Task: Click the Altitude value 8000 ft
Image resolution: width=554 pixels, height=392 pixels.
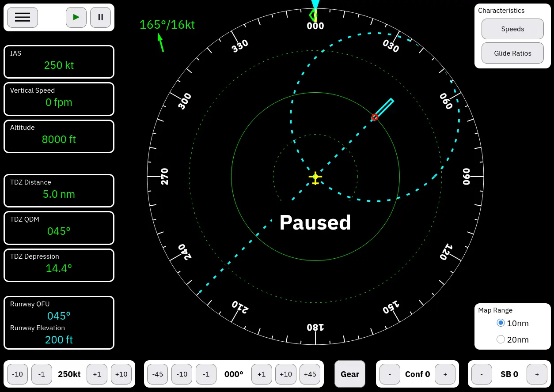Action: 59,139
